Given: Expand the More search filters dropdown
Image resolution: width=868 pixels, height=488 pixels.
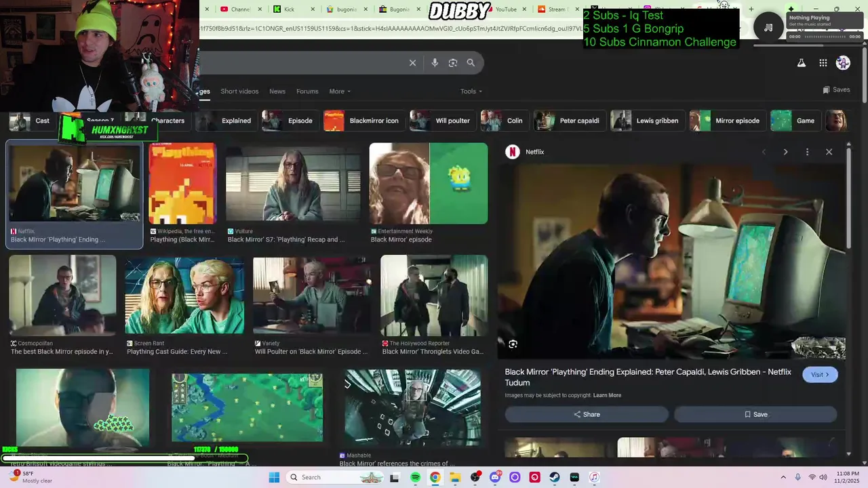Looking at the screenshot, I should [340, 91].
